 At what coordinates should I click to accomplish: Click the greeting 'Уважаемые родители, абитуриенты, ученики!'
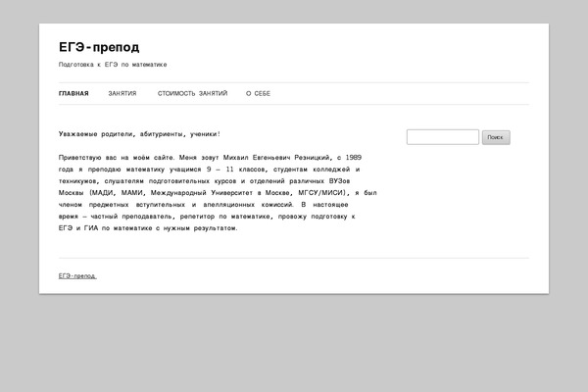(139, 134)
